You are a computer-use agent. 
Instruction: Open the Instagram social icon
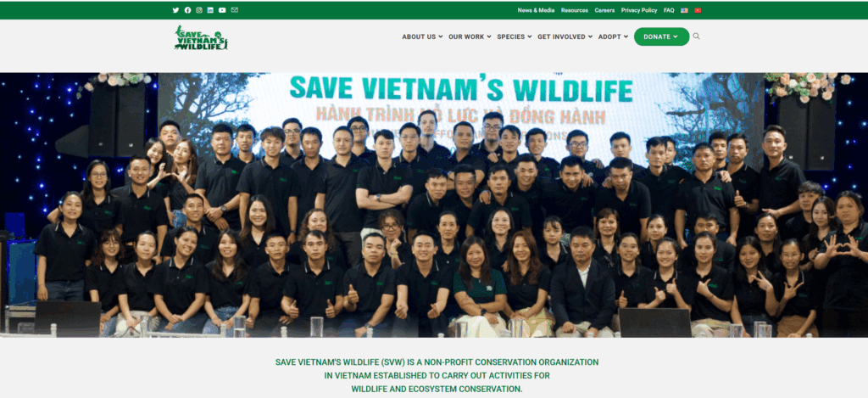(x=199, y=10)
